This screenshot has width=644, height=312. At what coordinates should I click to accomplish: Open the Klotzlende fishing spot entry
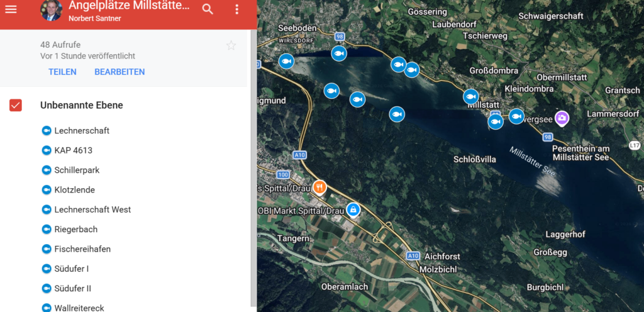[x=74, y=190]
